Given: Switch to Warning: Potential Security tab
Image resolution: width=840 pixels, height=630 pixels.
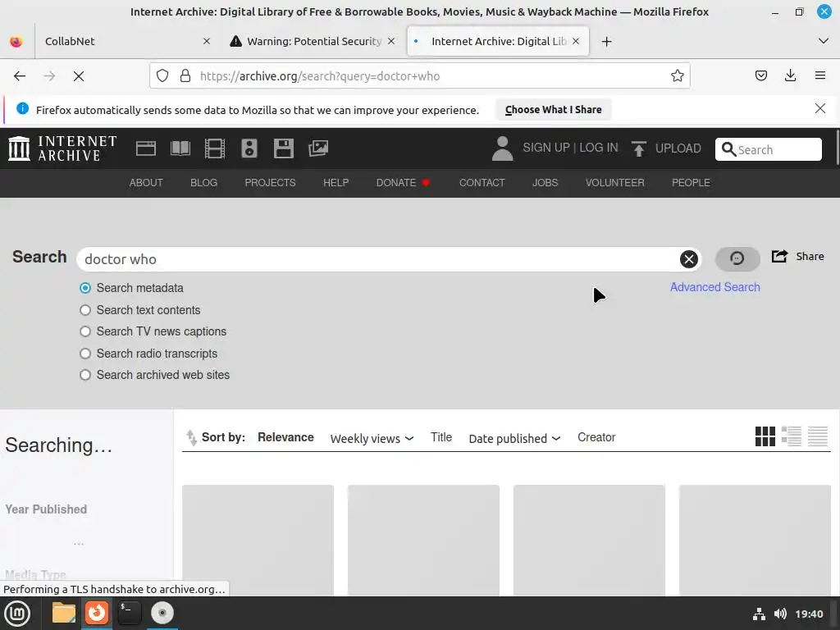Looking at the screenshot, I should tap(313, 41).
